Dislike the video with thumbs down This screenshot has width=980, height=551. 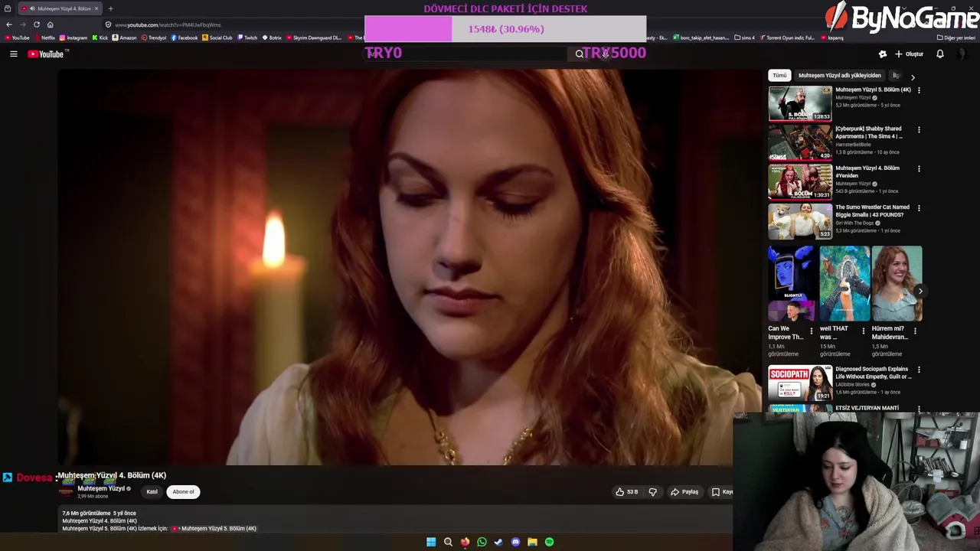(x=652, y=491)
